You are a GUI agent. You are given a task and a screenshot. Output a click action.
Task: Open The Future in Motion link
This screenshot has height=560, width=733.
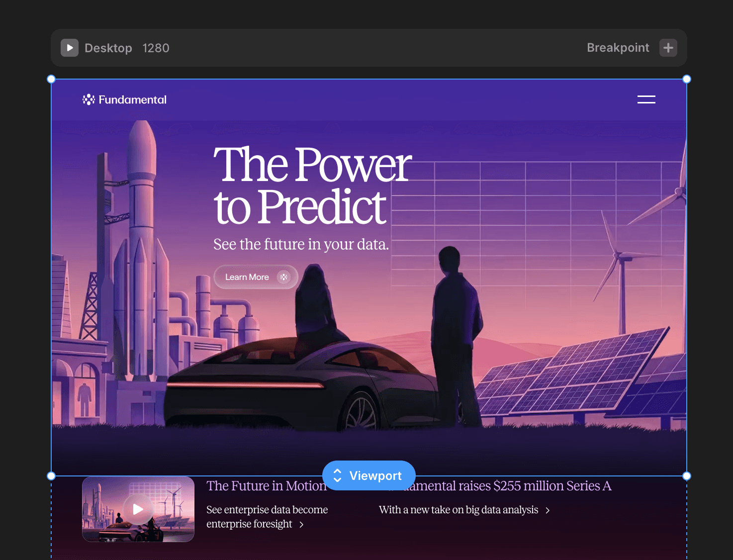click(267, 486)
